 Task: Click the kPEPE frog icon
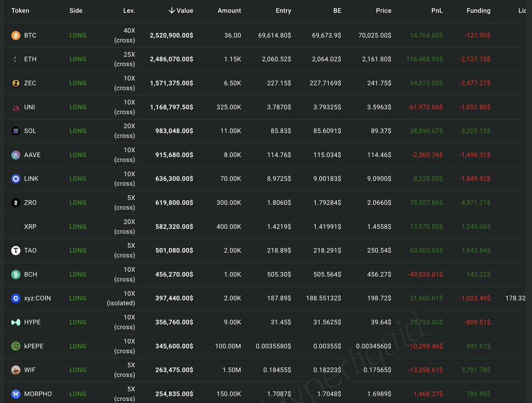click(16, 346)
